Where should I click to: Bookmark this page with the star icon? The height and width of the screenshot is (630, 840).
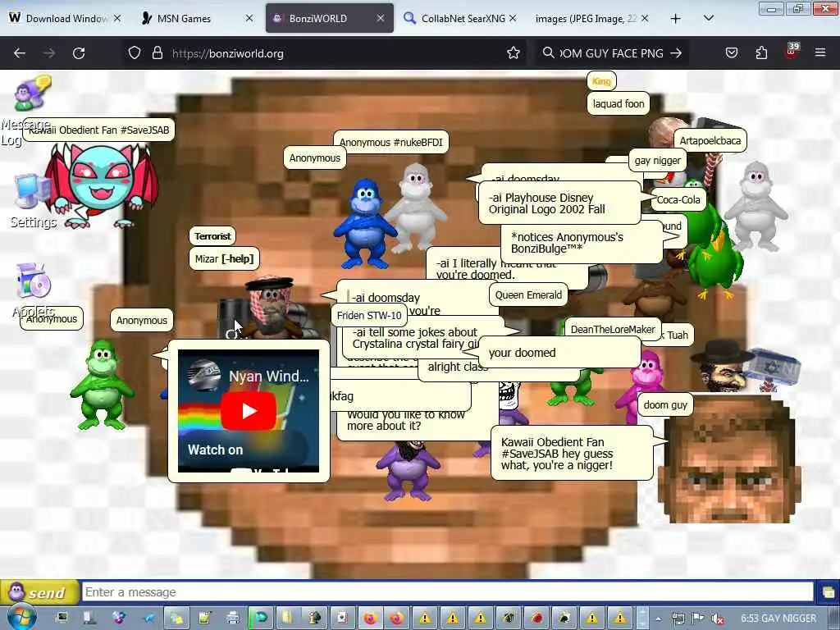[x=514, y=53]
